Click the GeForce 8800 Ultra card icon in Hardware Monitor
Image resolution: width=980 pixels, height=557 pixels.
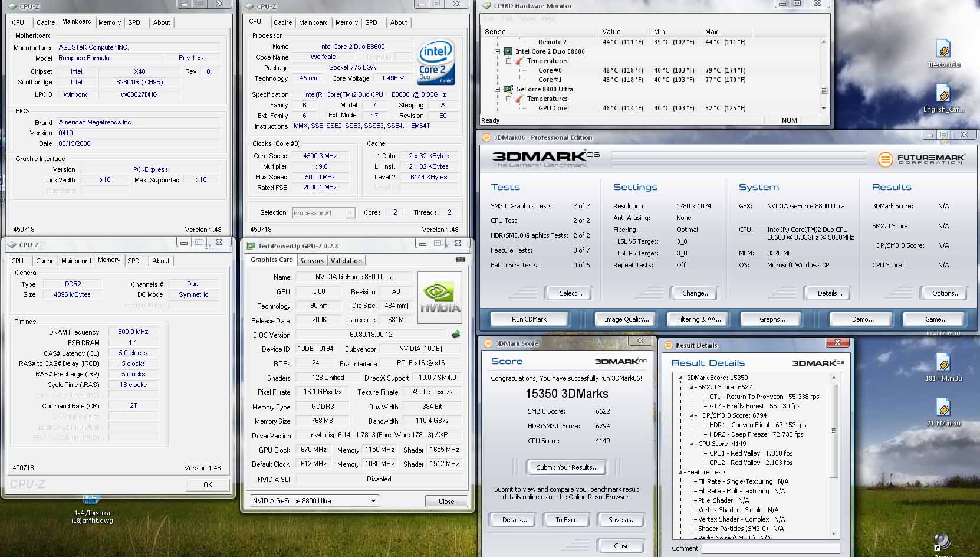point(508,89)
